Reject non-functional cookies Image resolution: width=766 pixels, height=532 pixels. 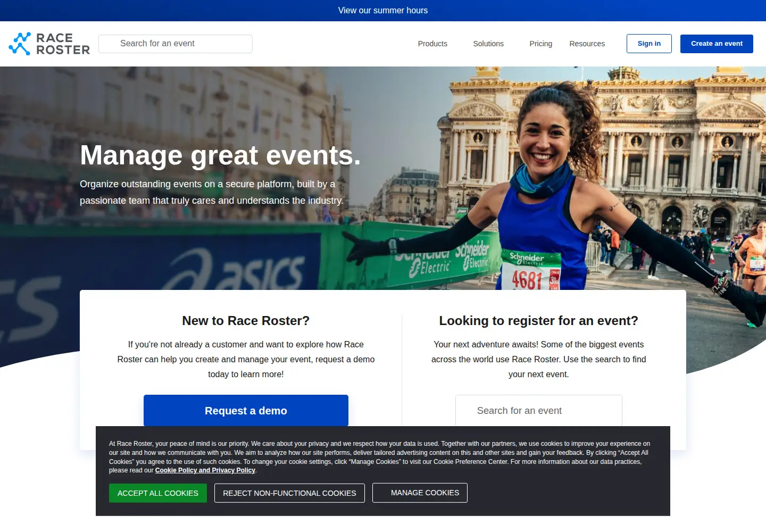tap(289, 493)
